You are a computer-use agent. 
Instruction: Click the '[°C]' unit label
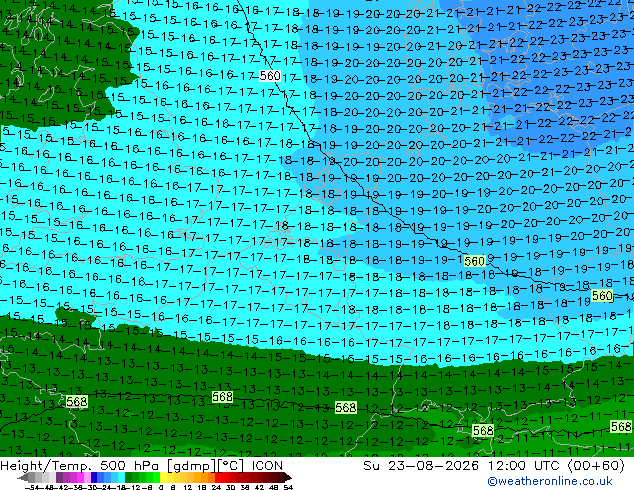pyautogui.click(x=229, y=466)
